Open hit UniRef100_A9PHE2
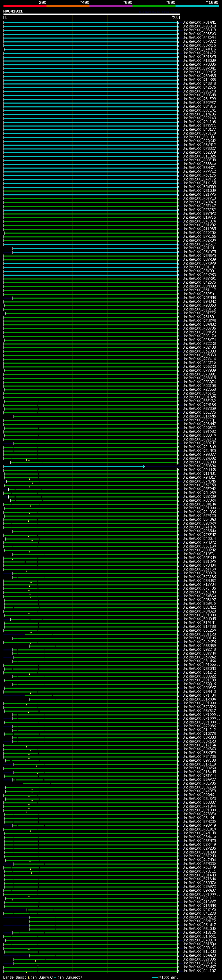 (x=199, y=72)
